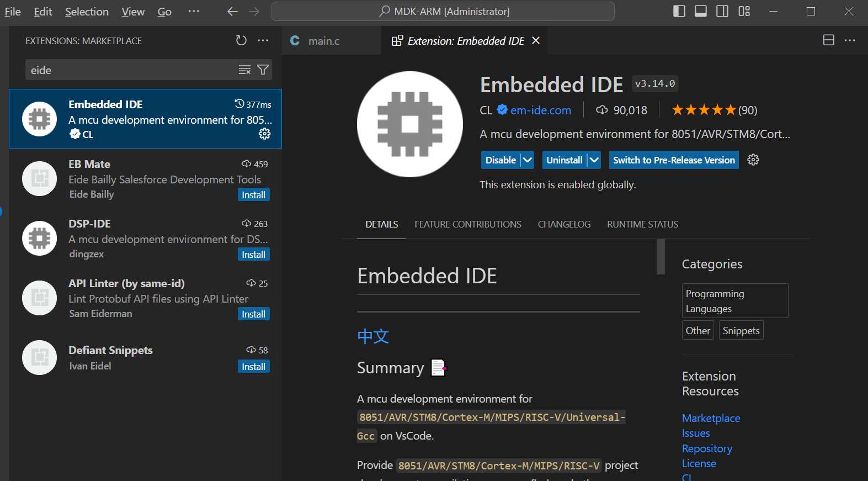Uninstall the Embedded IDE extension
Screen dimensions: 868x481
565,160
